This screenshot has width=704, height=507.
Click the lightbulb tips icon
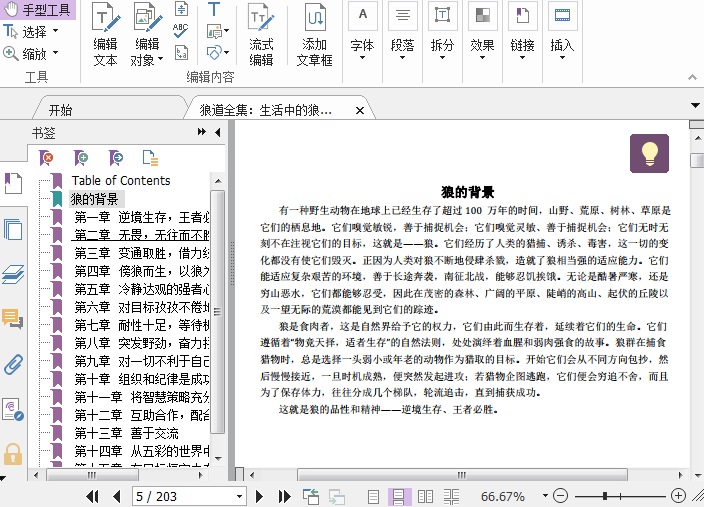(649, 153)
